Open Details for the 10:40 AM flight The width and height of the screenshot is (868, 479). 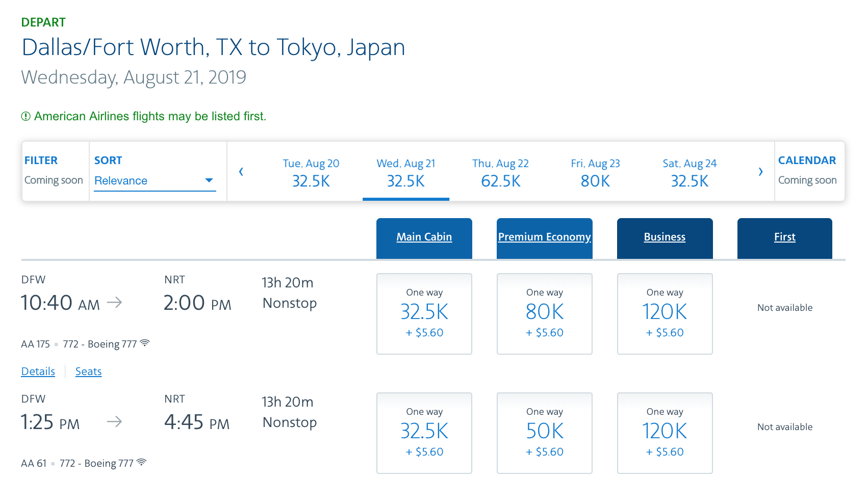[38, 371]
